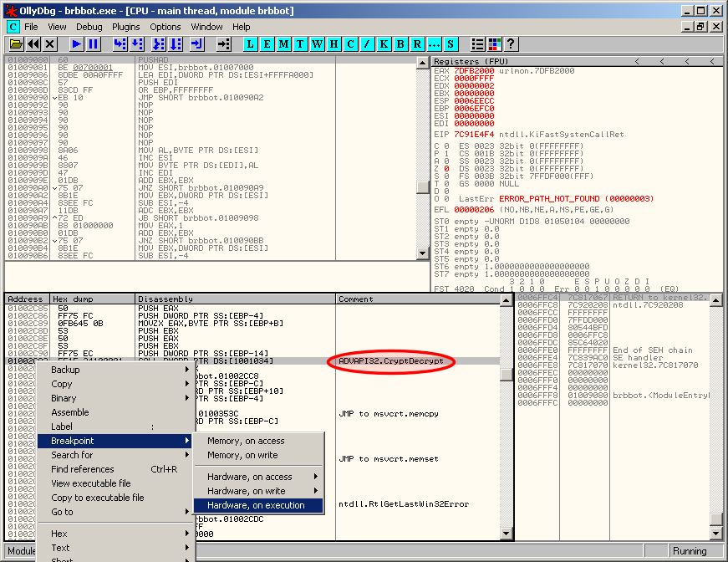The height and width of the screenshot is (562, 728).
Task: Open Executable modules with 'E' button
Action: tap(267, 43)
